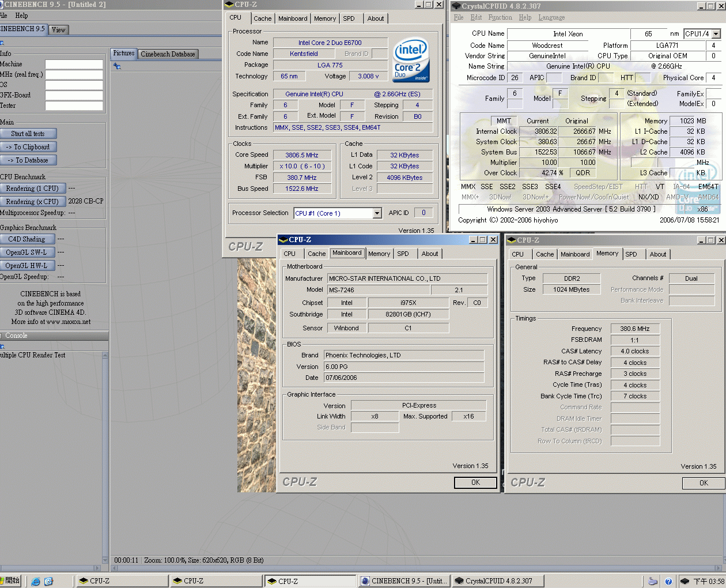Image resolution: width=726 pixels, height=588 pixels.
Task: Click the GFX-Board input field
Action: (x=74, y=95)
